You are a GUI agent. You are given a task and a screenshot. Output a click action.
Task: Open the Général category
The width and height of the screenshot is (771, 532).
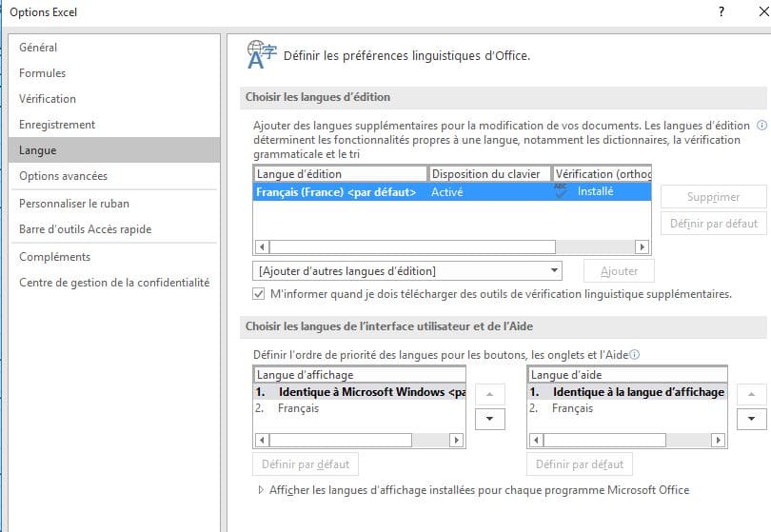click(x=114, y=48)
